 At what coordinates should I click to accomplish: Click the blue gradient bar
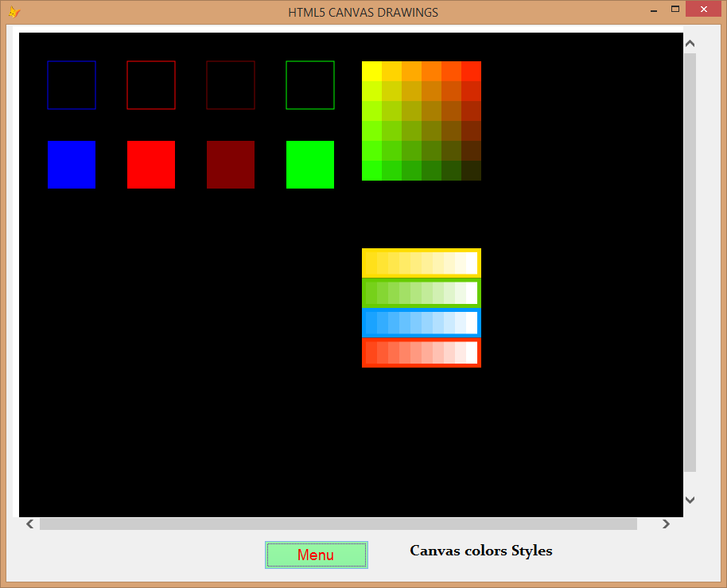tap(422, 323)
